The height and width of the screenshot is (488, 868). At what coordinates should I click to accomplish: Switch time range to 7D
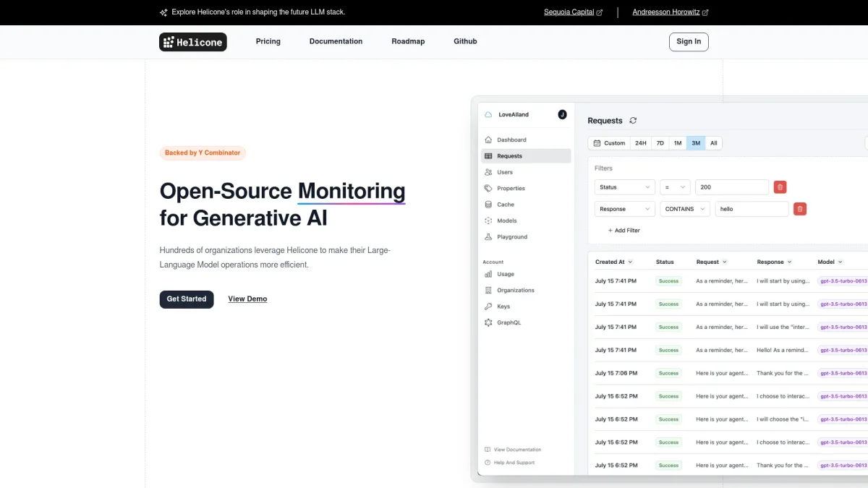coord(660,143)
